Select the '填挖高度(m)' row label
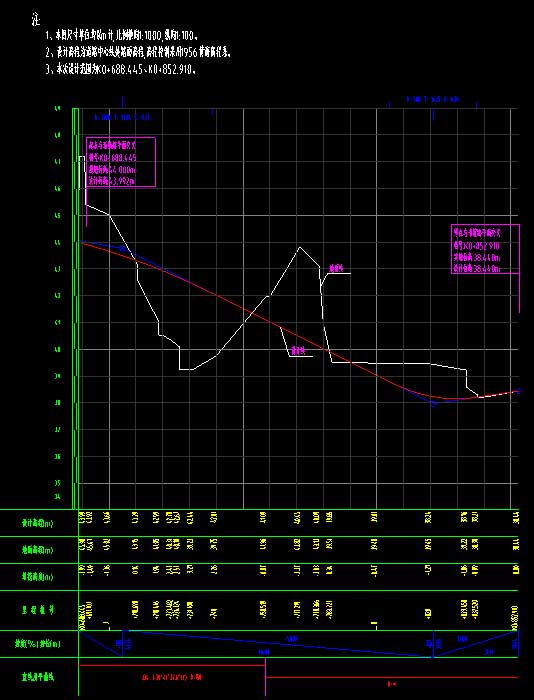Screen dimensions: 534x700 [37, 577]
